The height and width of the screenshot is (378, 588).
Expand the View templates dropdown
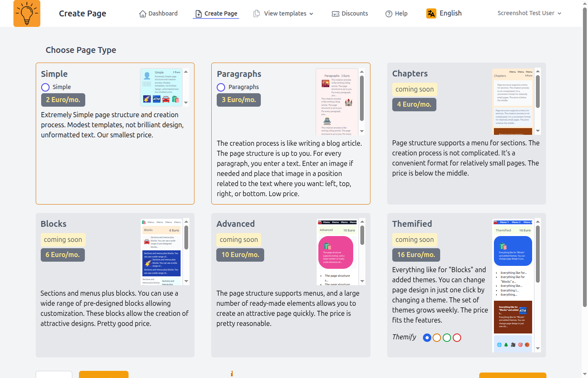(283, 14)
